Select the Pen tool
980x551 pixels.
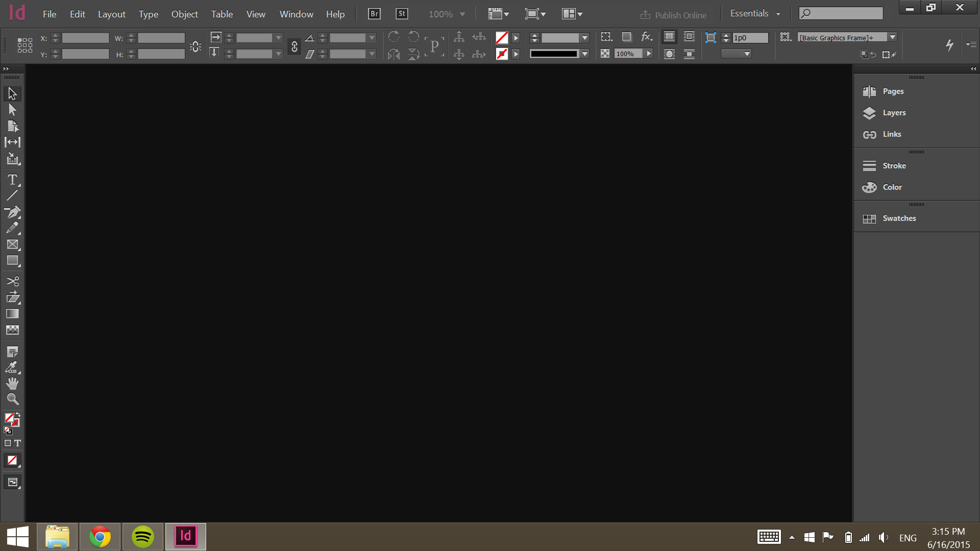pos(12,211)
